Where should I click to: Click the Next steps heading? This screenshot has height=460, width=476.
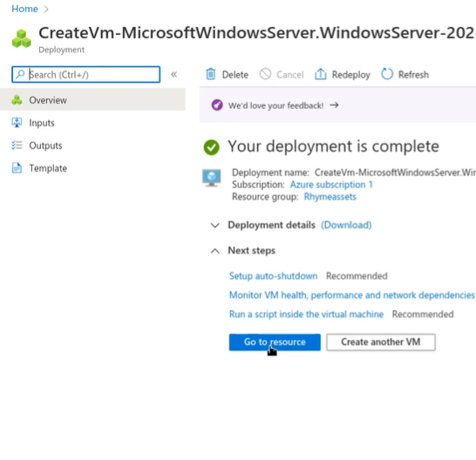pos(251,250)
